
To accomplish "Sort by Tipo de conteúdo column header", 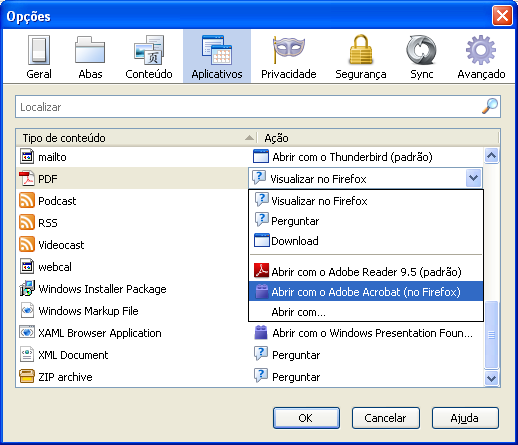I will tap(136, 138).
